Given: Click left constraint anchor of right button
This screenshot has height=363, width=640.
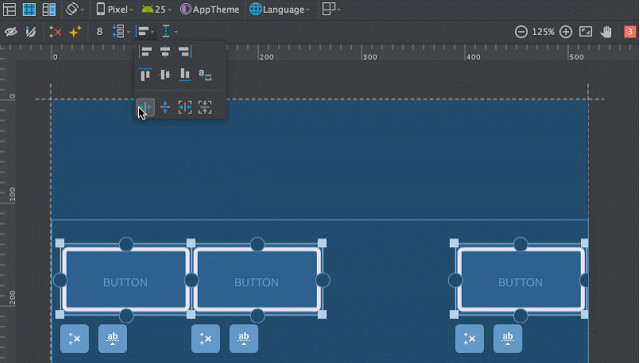Looking at the screenshot, I should click(455, 280).
